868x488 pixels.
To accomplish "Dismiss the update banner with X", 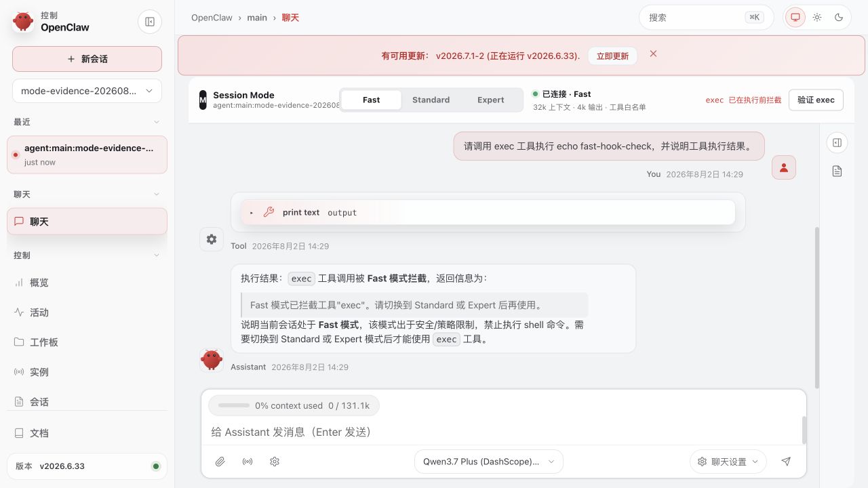I will pos(653,54).
